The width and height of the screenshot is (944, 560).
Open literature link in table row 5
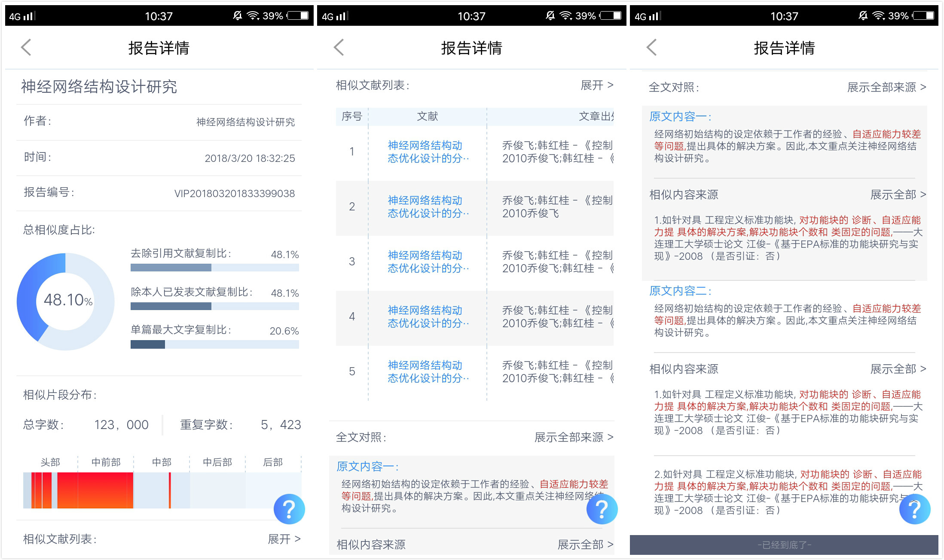point(428,371)
